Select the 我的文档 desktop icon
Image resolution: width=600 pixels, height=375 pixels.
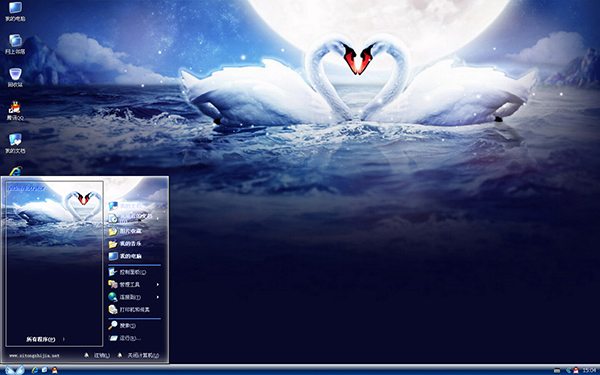click(15, 143)
